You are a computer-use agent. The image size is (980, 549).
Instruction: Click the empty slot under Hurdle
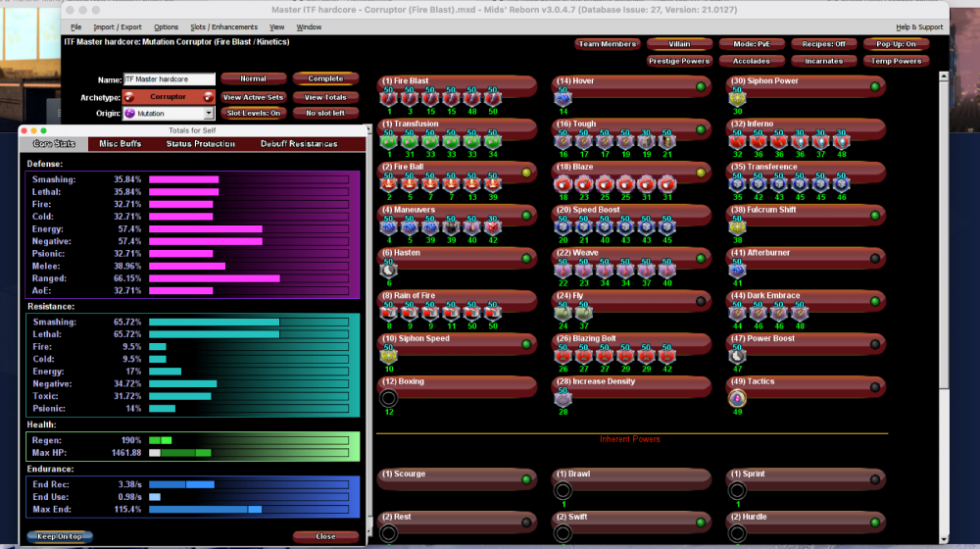[738, 532]
